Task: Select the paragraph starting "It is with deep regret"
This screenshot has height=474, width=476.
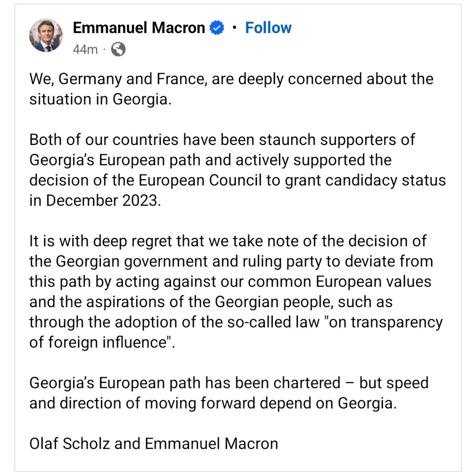Action: coord(236,292)
